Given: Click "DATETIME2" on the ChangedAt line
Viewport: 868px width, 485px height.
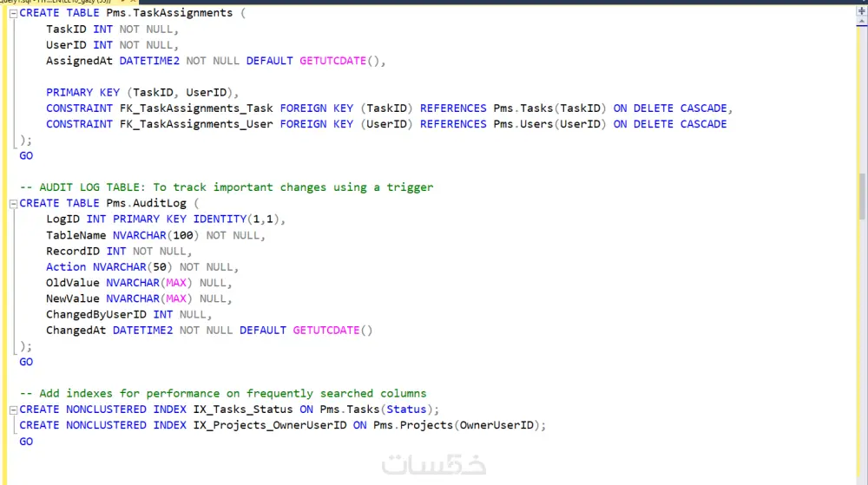Looking at the screenshot, I should pos(143,331).
